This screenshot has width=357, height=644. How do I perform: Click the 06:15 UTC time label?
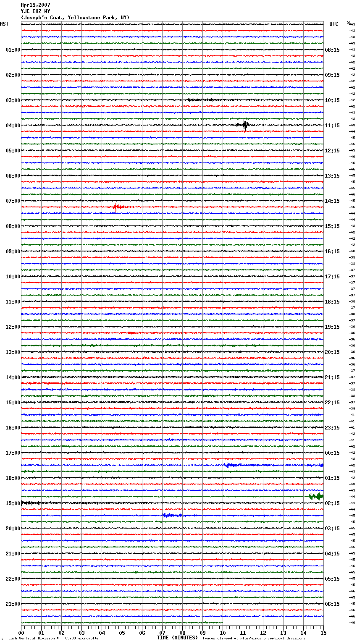pyautogui.click(x=332, y=604)
